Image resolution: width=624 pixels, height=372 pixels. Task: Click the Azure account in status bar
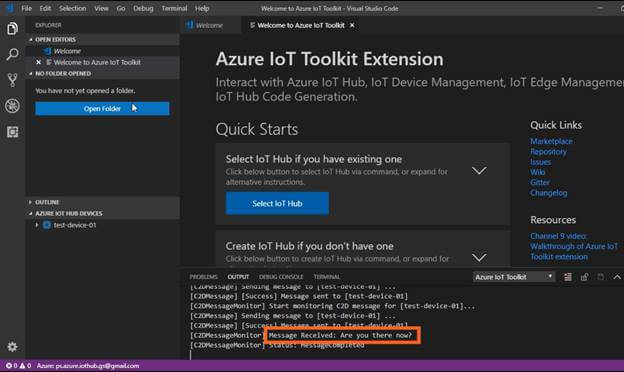click(88, 366)
